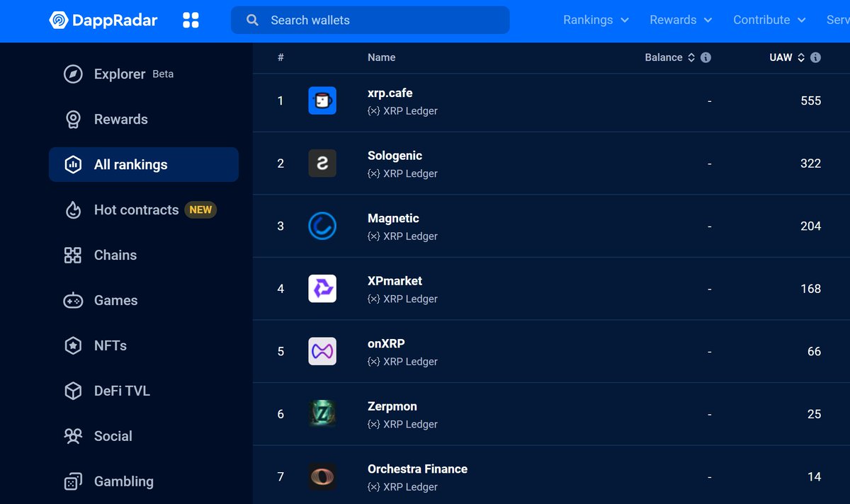The image size is (850, 504).
Task: Open Chains in the sidebar
Action: click(x=144, y=255)
